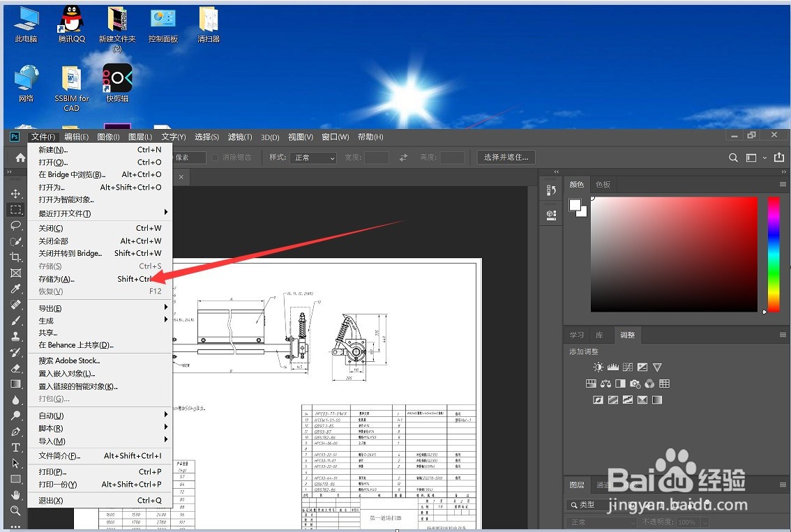Select the Rectangular Marquee tool
The image size is (791, 532).
(15, 209)
